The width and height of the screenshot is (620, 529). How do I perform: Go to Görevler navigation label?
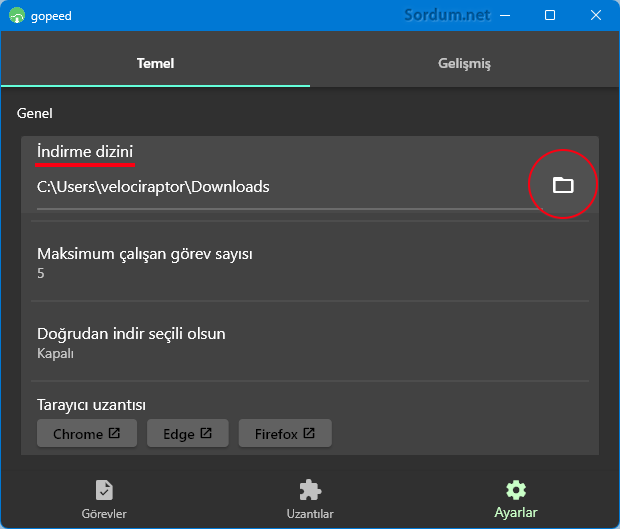104,514
